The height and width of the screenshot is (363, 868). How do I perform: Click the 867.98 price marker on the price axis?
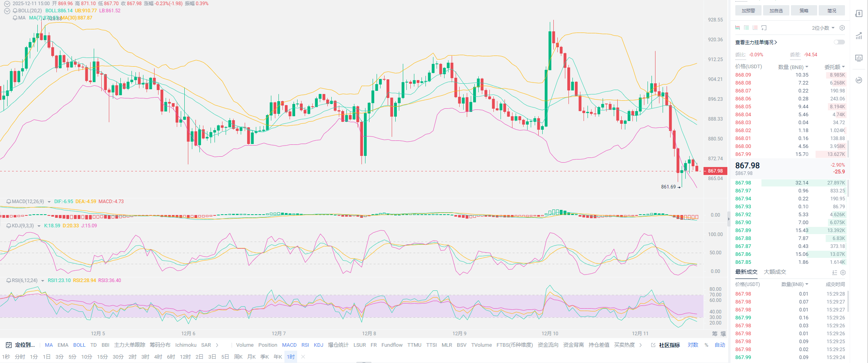tap(715, 171)
